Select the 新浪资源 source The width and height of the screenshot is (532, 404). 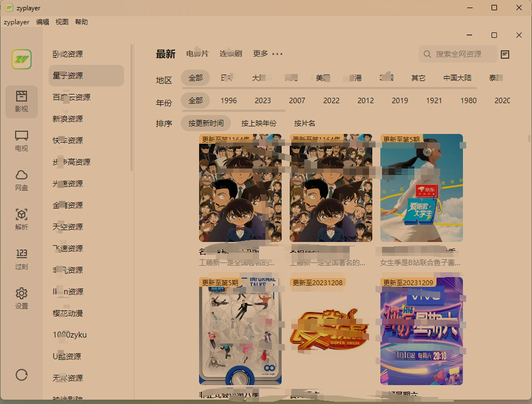pos(86,119)
